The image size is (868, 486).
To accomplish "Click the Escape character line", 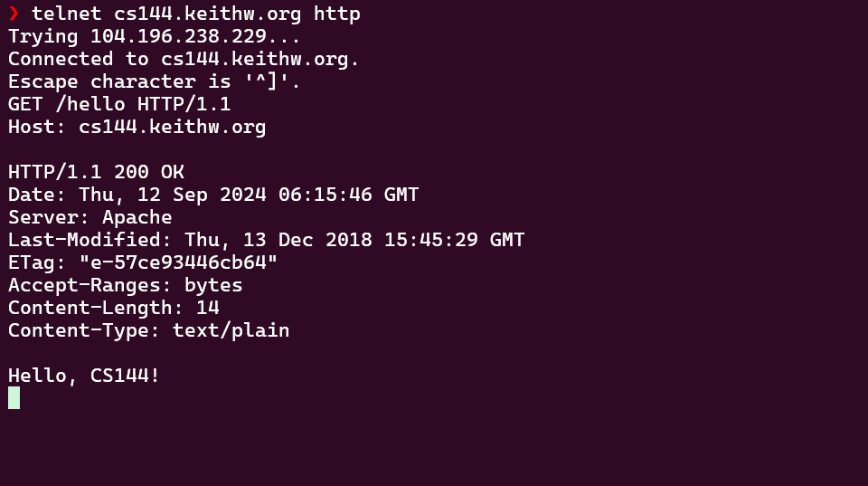I will click(154, 81).
